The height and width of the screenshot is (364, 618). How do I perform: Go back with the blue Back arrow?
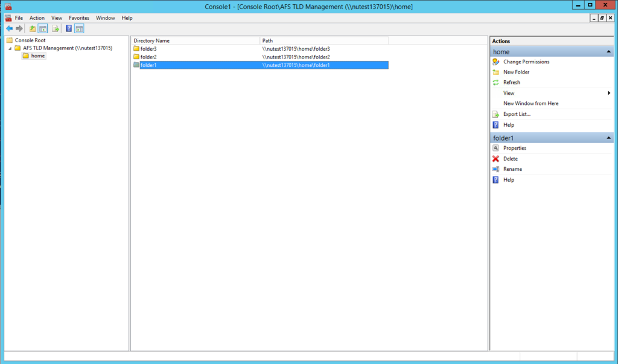click(x=10, y=28)
